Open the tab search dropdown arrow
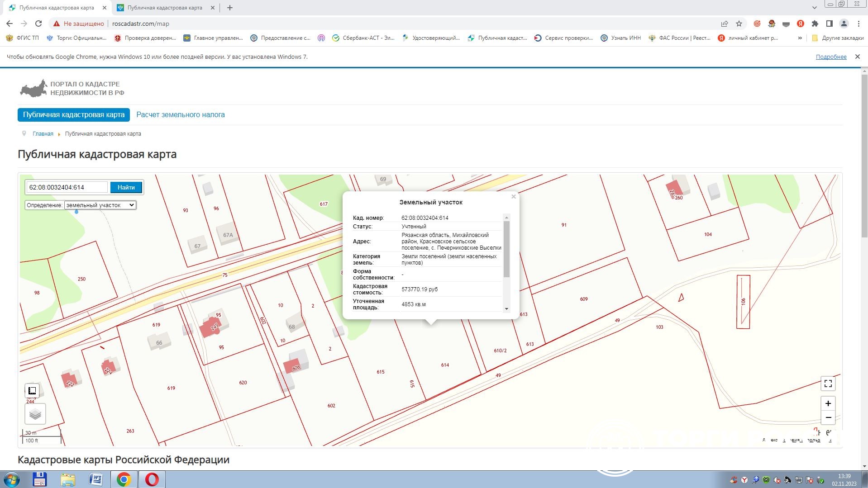The height and width of the screenshot is (488, 868). click(814, 8)
